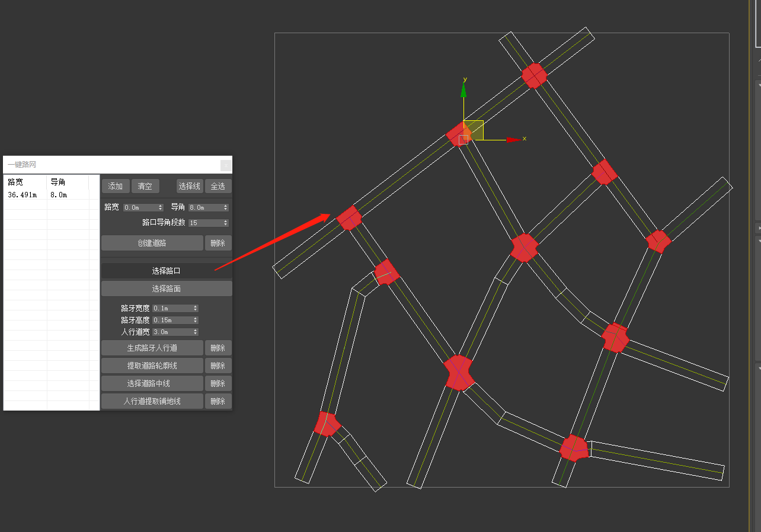Viewport: 761px width, 532px height.
Task: Click 删除 next to 人行道提取铺地线
Action: click(x=218, y=401)
